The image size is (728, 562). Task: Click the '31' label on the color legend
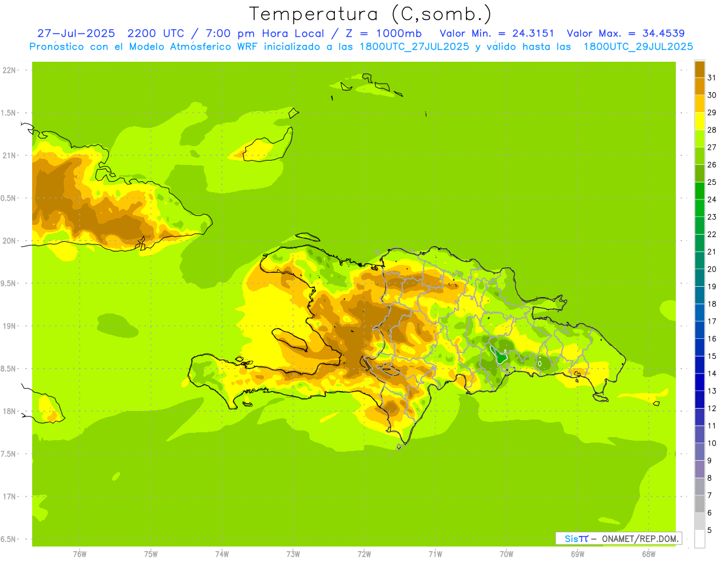[712, 78]
